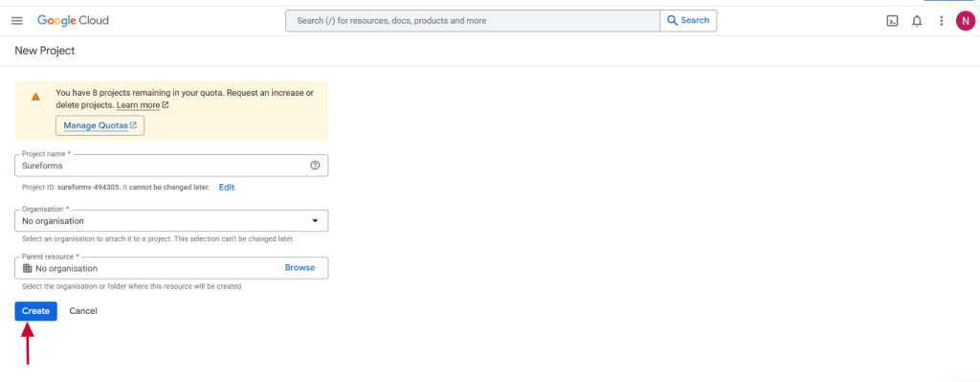This screenshot has height=382, width=980.
Task: Click into the Project name field
Action: point(171,166)
